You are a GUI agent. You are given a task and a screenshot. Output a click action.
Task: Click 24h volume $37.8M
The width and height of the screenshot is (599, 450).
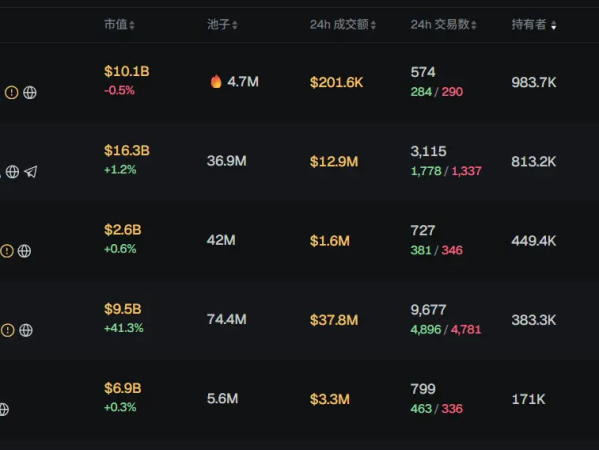(x=334, y=320)
